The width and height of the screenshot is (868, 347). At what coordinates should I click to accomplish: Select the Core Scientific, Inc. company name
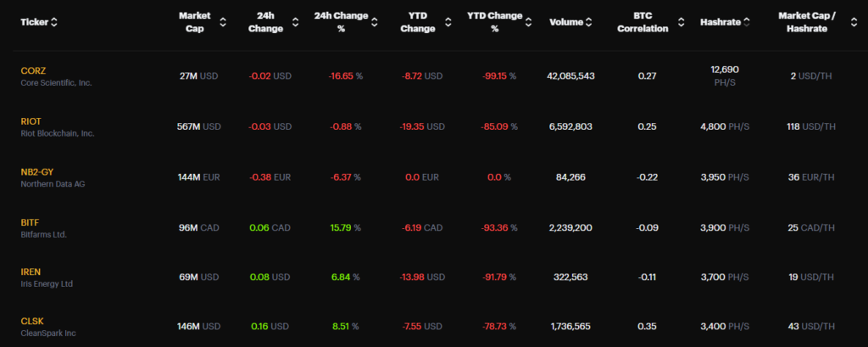[56, 83]
